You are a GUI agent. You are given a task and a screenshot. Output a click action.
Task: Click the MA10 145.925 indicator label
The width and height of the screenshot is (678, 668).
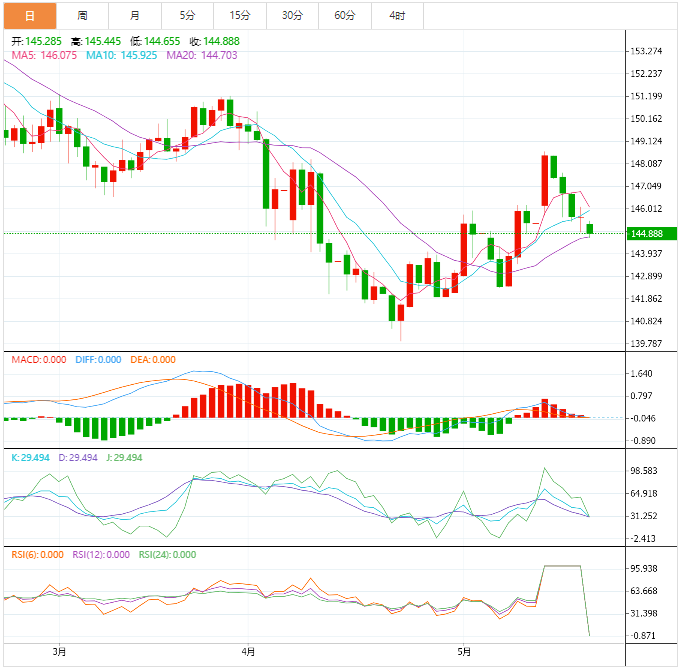122,55
